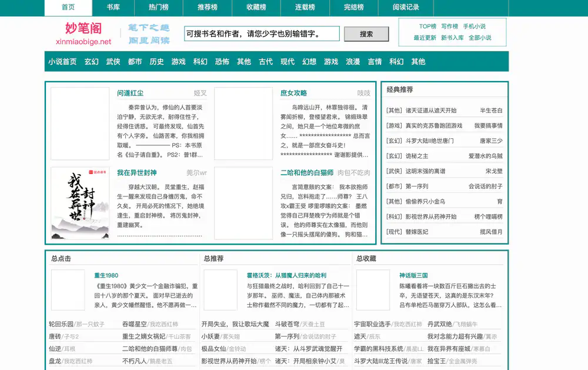This screenshot has width=588, height=370.
Task: Open the 浪漫 category
Action: (x=353, y=62)
